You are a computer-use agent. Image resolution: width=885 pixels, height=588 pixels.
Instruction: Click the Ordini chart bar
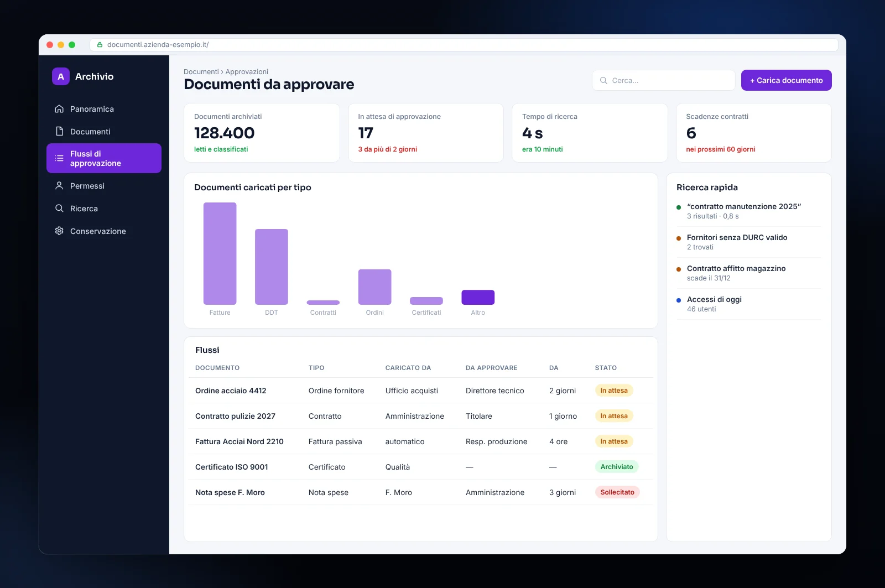point(374,287)
